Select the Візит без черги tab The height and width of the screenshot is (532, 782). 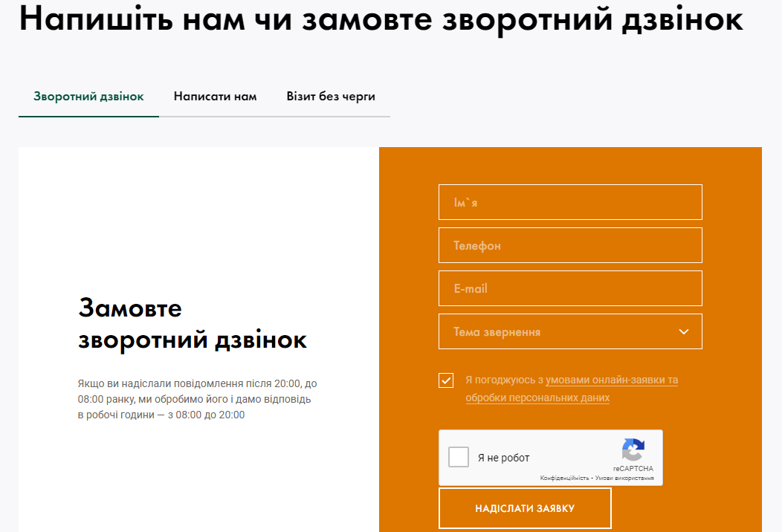coord(331,97)
